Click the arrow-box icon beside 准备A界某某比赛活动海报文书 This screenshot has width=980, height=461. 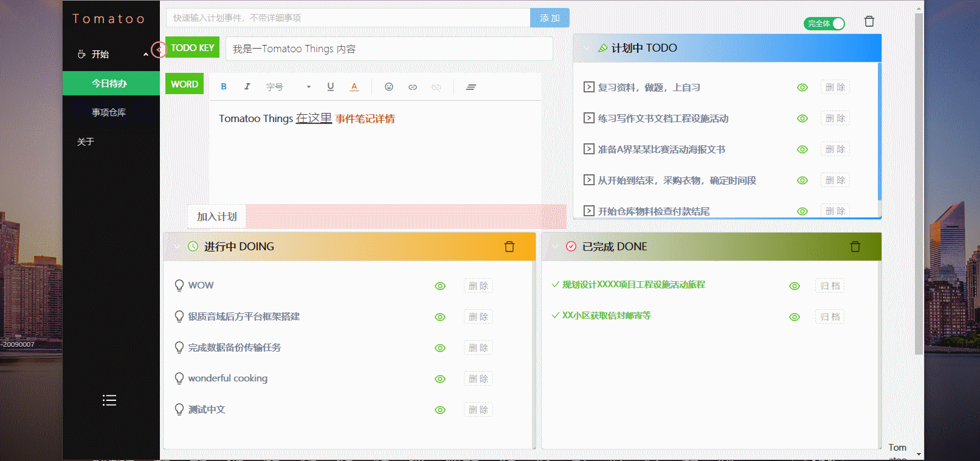[x=589, y=149]
